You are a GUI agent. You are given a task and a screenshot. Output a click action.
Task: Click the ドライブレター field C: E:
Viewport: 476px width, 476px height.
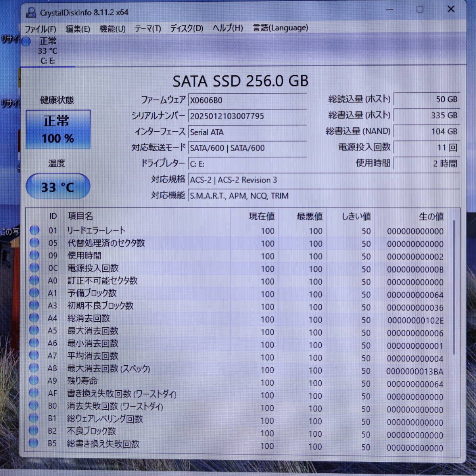(247, 164)
